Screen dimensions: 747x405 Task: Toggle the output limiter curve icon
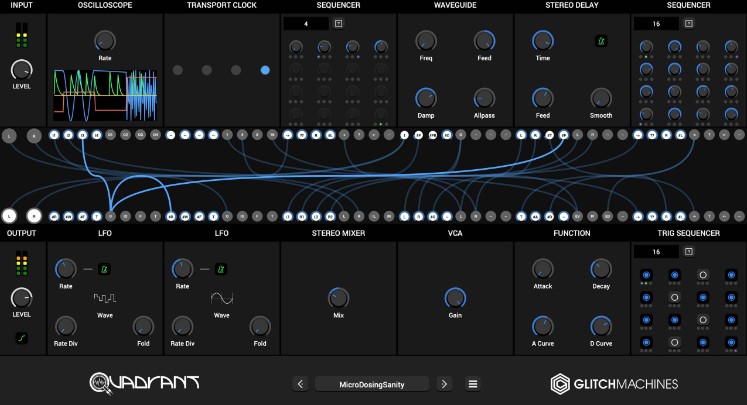click(x=21, y=338)
